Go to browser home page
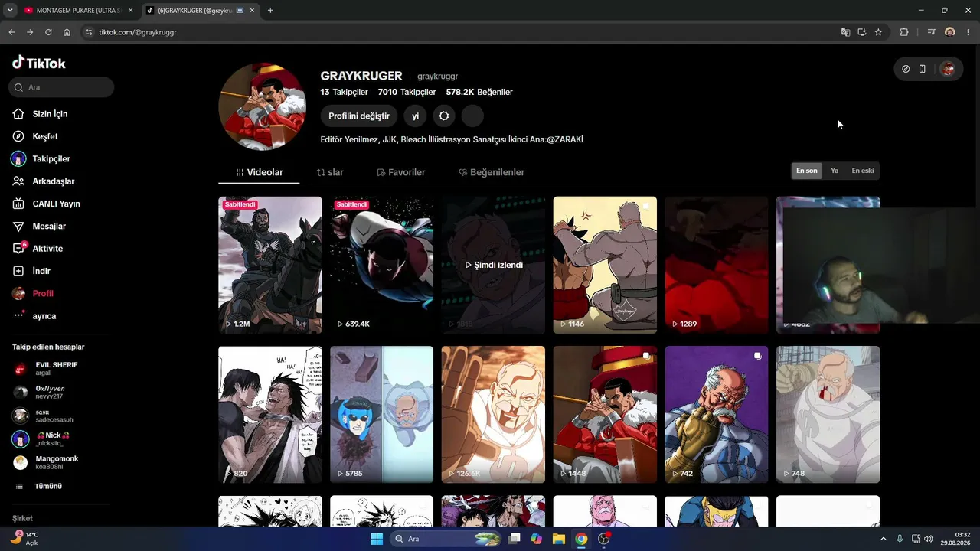The image size is (980, 551). click(67, 32)
